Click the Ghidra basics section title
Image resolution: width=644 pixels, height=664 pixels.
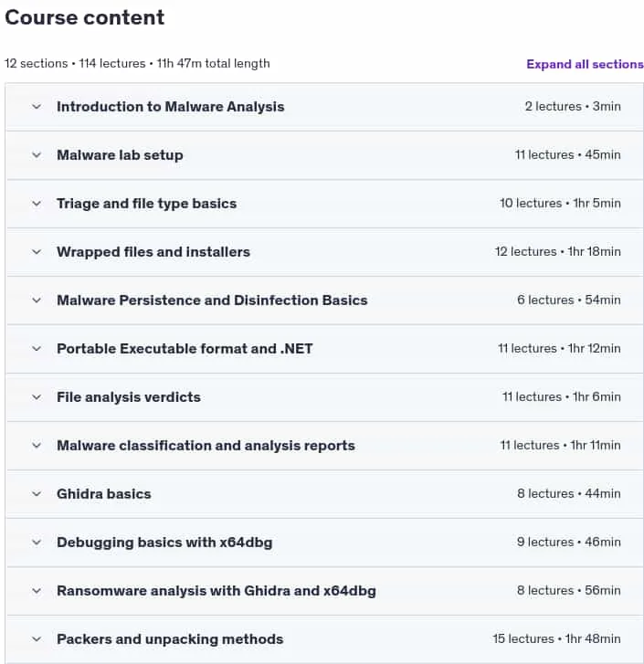coord(104,494)
